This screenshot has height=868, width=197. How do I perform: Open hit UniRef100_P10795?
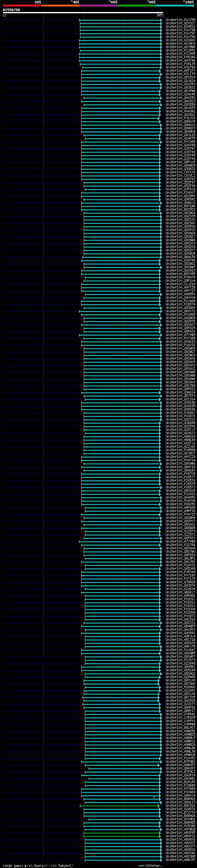coord(180,20)
